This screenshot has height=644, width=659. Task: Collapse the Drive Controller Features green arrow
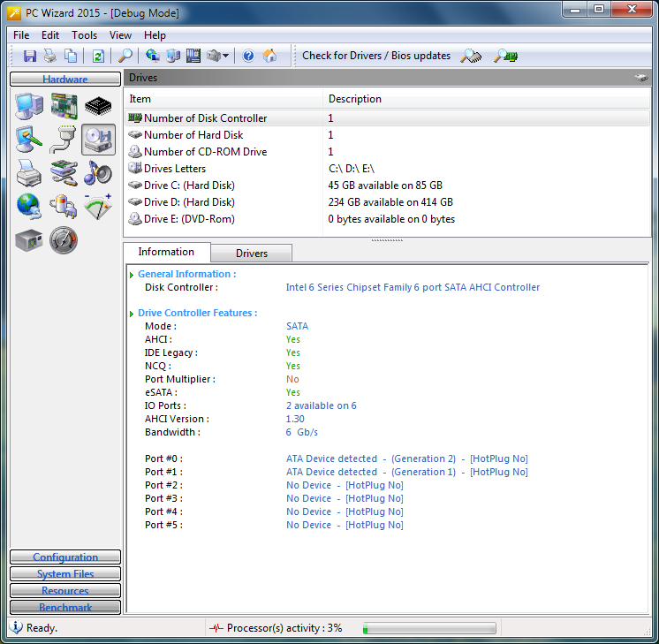click(132, 314)
